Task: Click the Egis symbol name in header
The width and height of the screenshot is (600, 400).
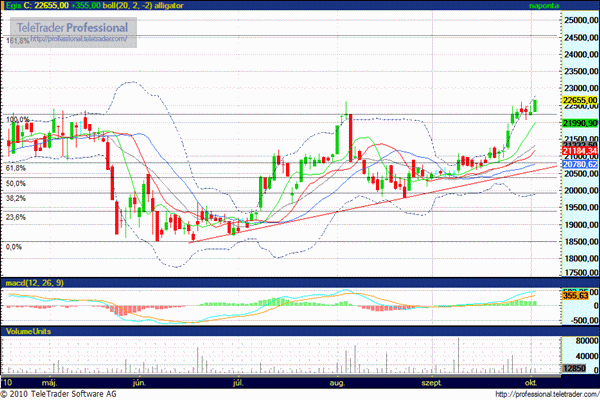Action: tap(12, 6)
